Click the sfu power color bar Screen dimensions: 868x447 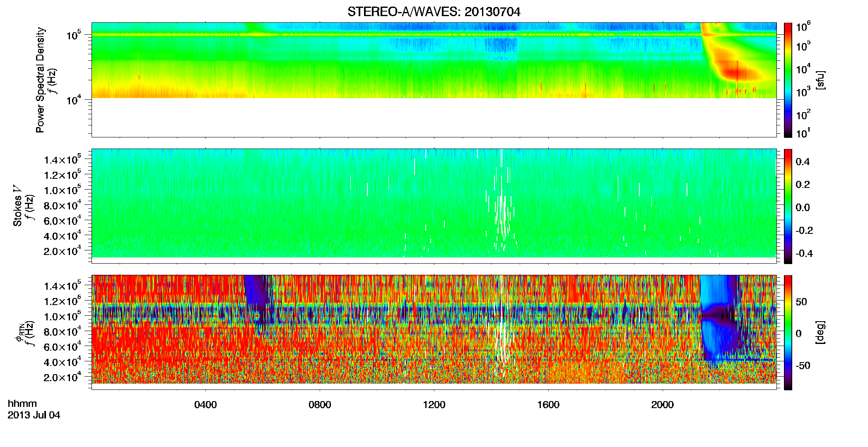788,80
